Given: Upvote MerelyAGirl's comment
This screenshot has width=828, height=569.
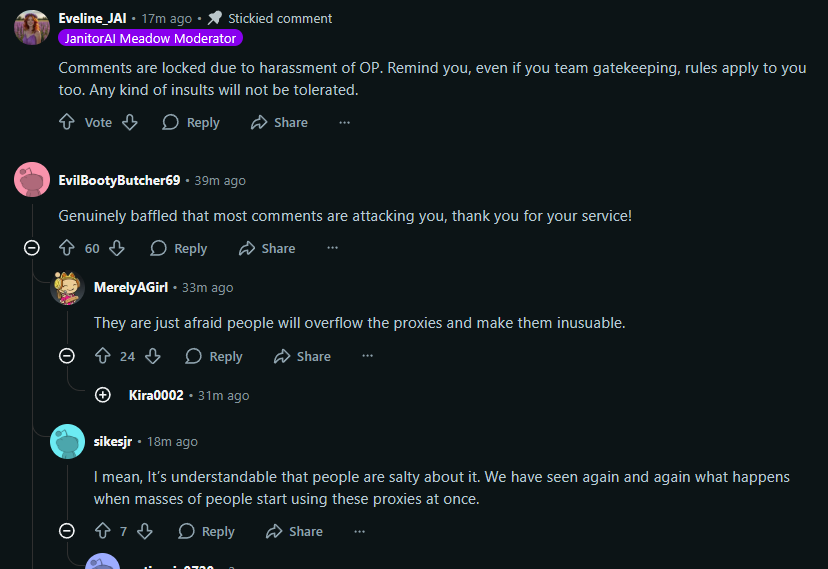Looking at the screenshot, I should click(x=102, y=356).
